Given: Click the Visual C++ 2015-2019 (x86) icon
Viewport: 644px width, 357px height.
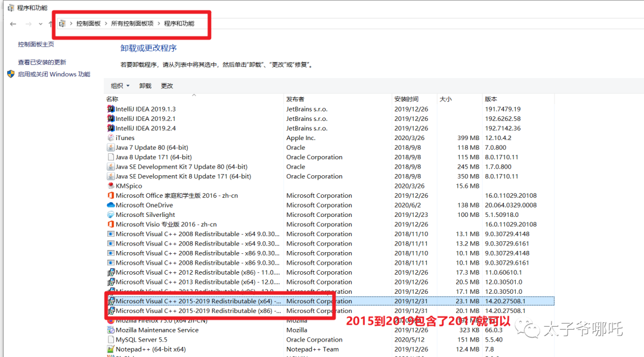Looking at the screenshot, I should (x=111, y=311).
